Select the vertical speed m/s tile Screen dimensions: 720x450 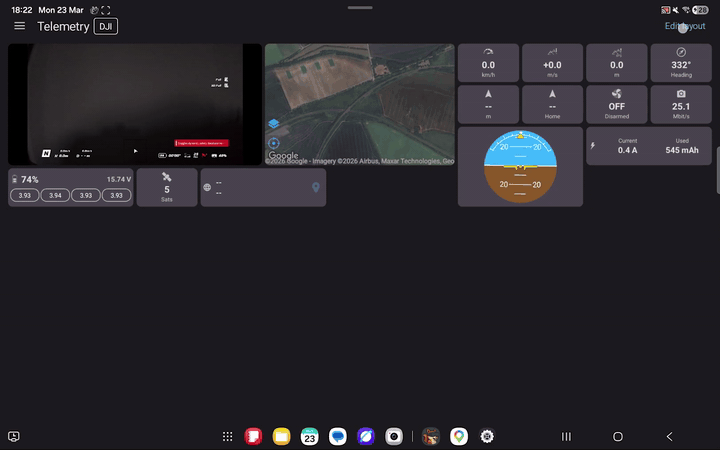tap(552, 63)
